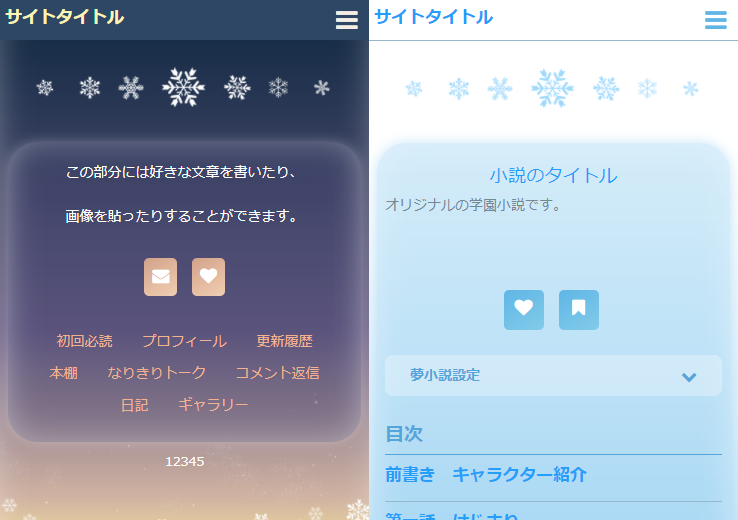Expand the 夢小説設定 dropdown
The width and height of the screenshot is (738, 520).
(x=553, y=376)
